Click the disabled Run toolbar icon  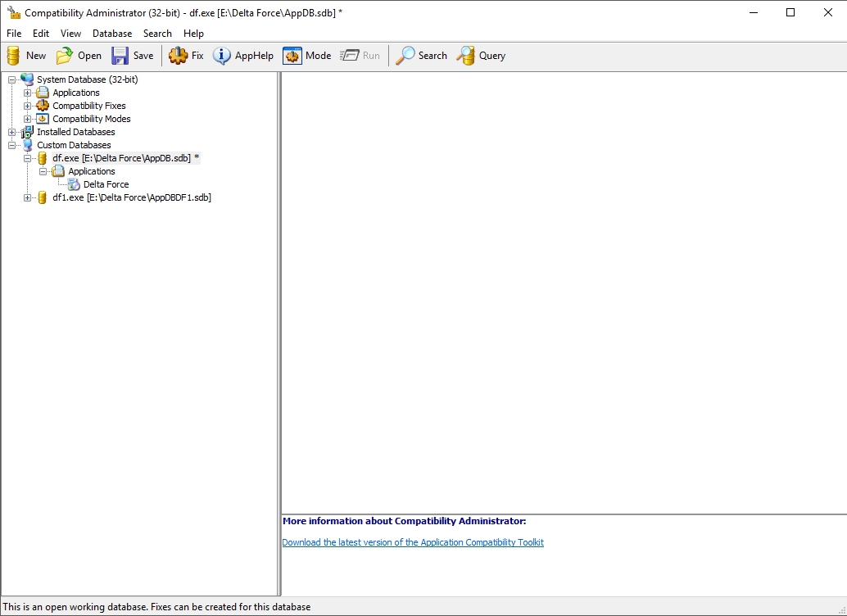(350, 56)
